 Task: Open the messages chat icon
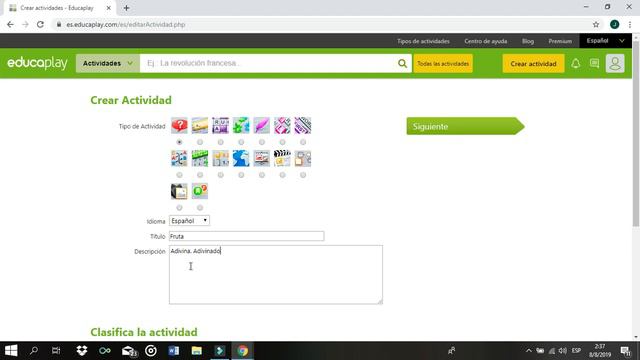pos(595,63)
